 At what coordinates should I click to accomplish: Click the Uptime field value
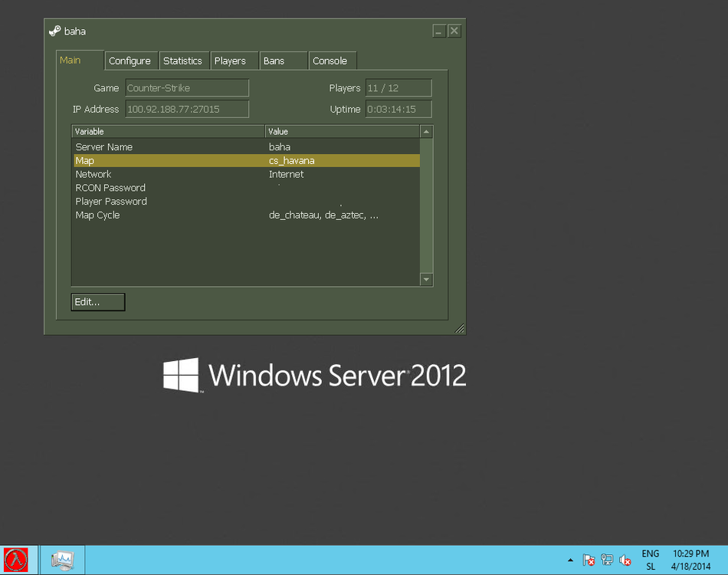(398, 109)
